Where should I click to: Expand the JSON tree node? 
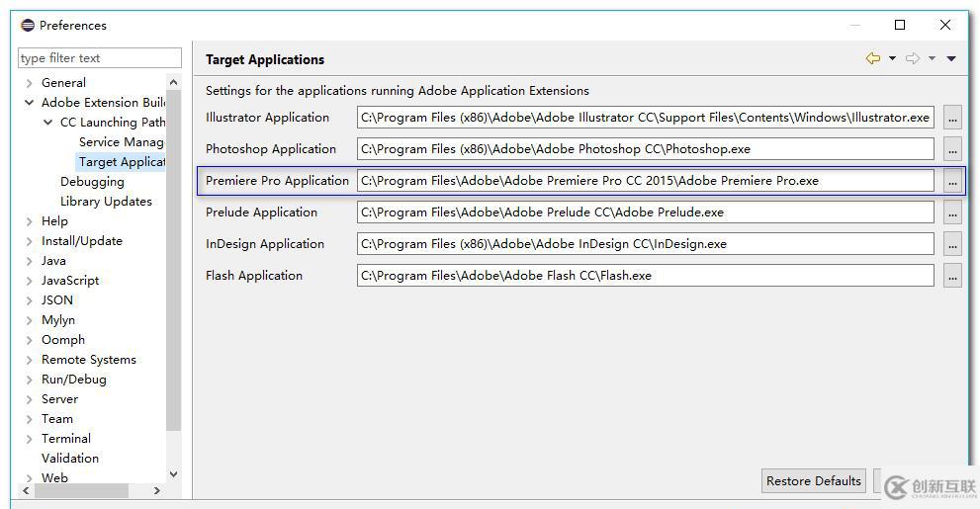click(x=29, y=300)
